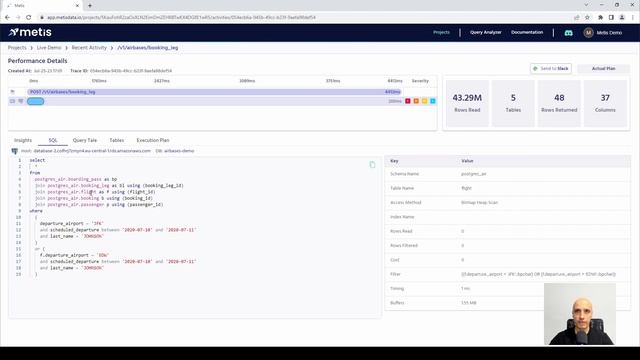Image resolution: width=640 pixels, height=360 pixels.
Task: Click the 5 Tables stat card
Action: point(513,103)
